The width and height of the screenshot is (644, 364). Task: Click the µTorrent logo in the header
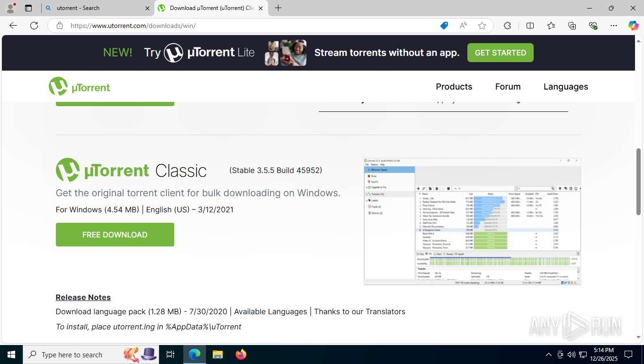click(80, 87)
